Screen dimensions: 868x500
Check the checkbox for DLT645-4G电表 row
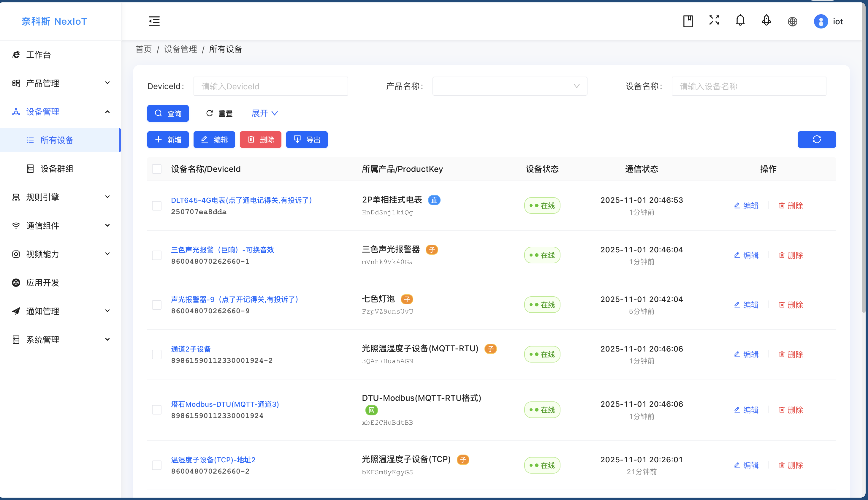click(156, 206)
